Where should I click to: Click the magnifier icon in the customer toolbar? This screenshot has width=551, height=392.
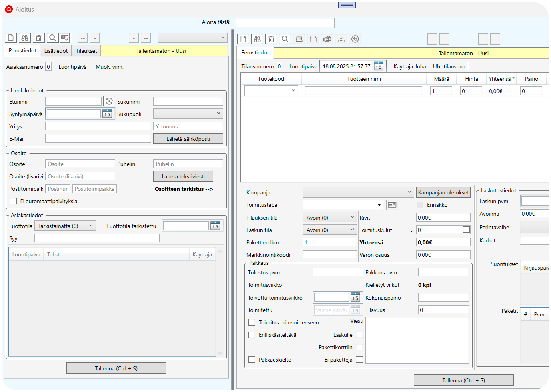point(52,38)
